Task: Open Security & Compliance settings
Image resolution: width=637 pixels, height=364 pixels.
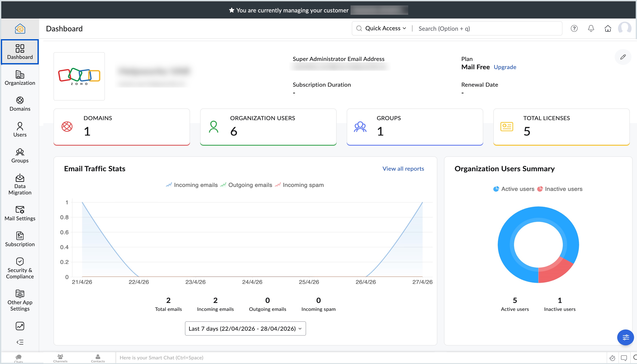Action: (20, 268)
